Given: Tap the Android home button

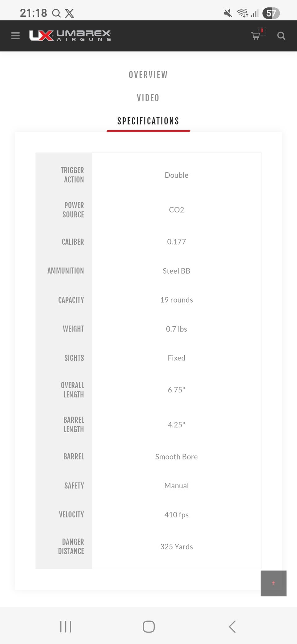Looking at the screenshot, I should point(149,627).
